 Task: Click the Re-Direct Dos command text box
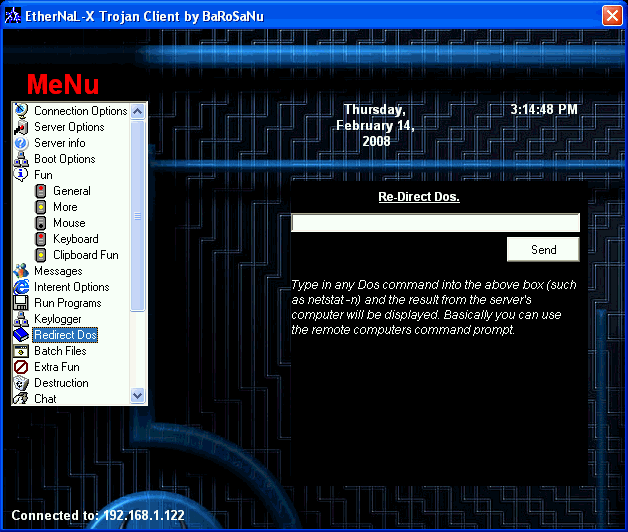pos(435,223)
